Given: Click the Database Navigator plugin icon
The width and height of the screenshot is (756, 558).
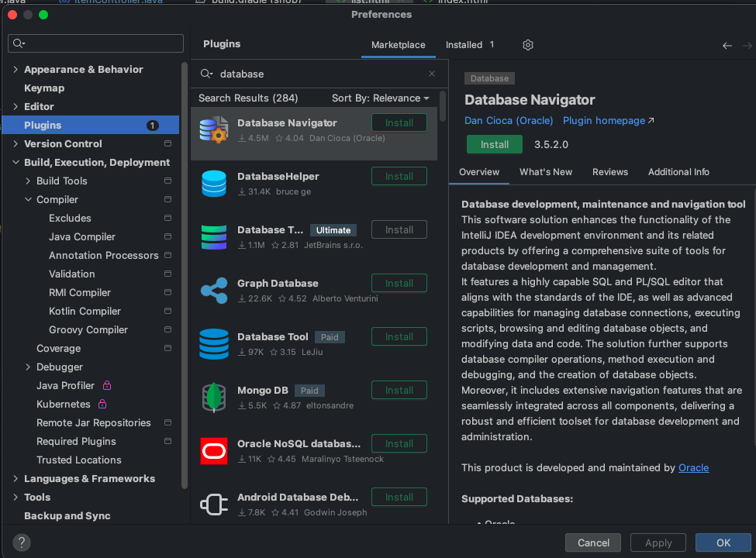Looking at the screenshot, I should pos(213,129).
